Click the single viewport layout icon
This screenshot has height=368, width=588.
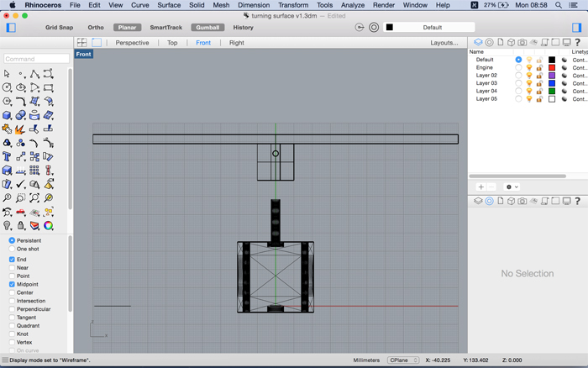pos(97,42)
